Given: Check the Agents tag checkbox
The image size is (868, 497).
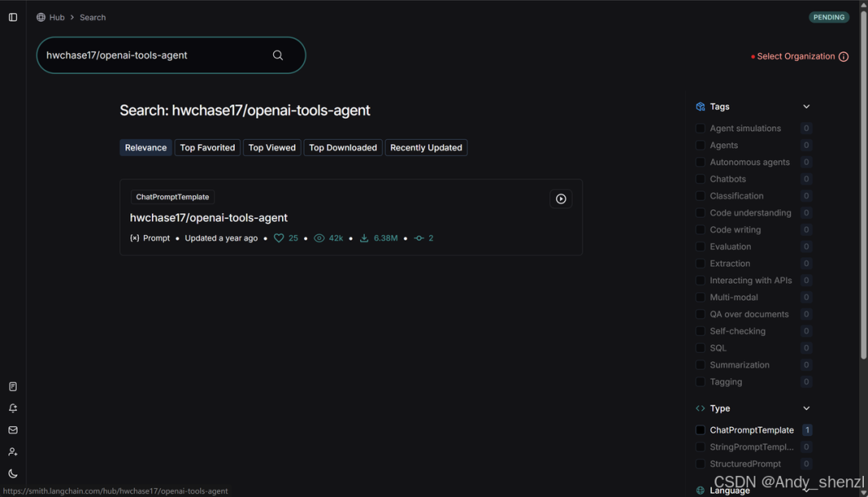Looking at the screenshot, I should pos(700,146).
